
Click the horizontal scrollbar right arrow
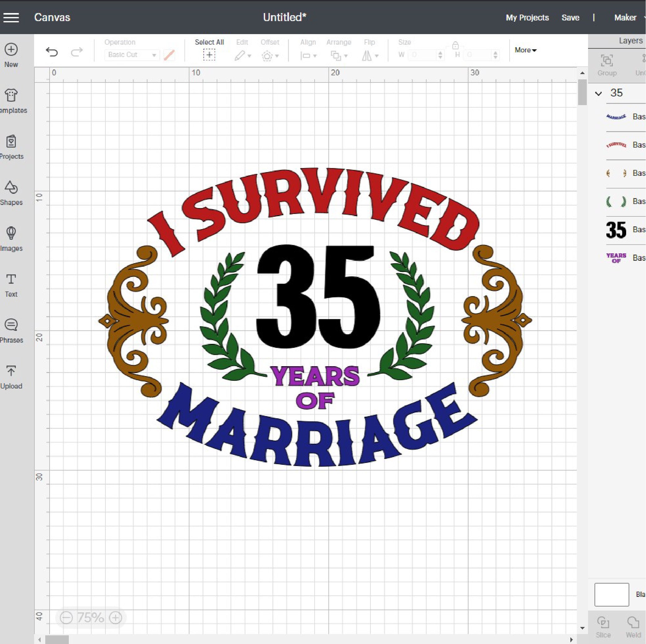(x=571, y=640)
